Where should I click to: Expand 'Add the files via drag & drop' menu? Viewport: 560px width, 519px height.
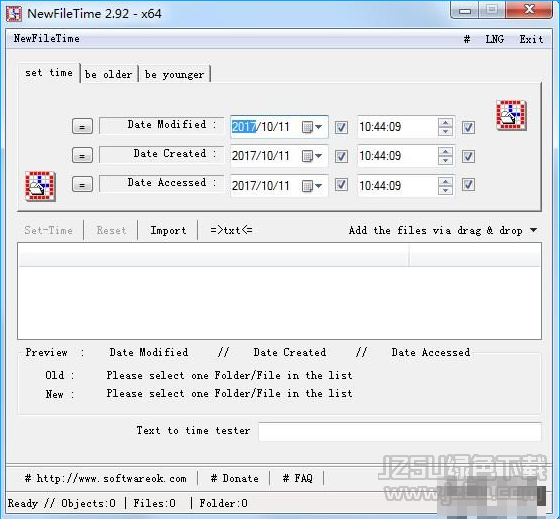pos(533,230)
